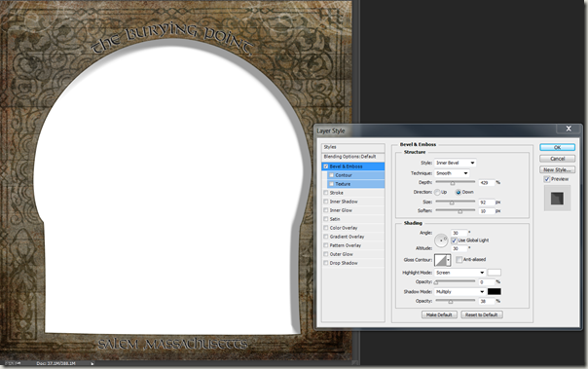588x369 pixels.
Task: Click the Size slider
Action: coord(456,202)
